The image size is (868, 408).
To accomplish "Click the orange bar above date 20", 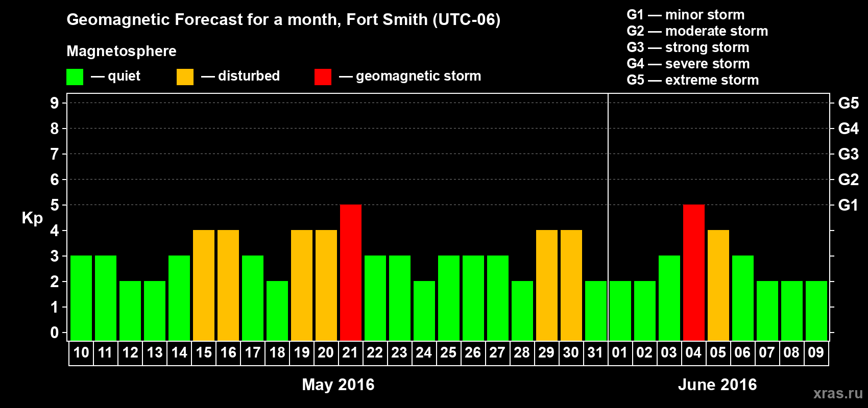I will (326, 286).
